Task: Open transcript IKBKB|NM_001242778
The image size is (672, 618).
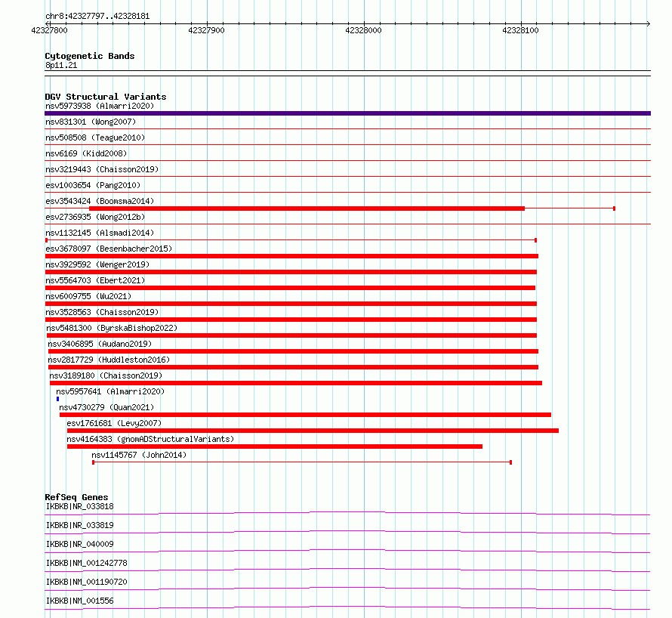Action: coord(87,563)
